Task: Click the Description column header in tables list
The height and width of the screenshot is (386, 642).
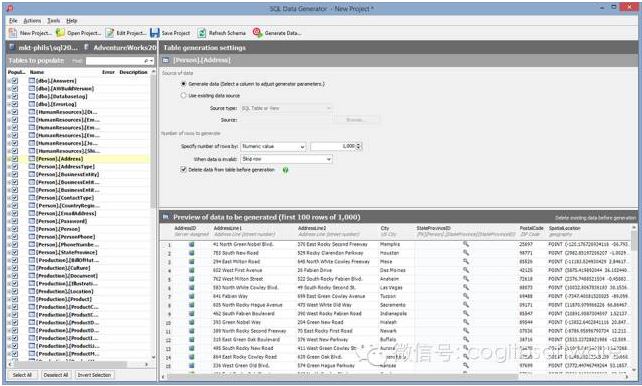Action: point(133,72)
